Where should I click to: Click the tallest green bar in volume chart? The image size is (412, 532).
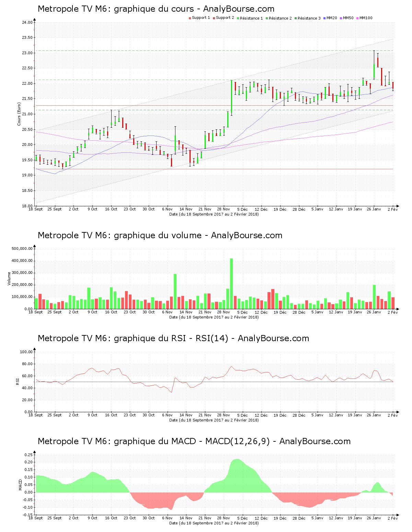tap(231, 283)
